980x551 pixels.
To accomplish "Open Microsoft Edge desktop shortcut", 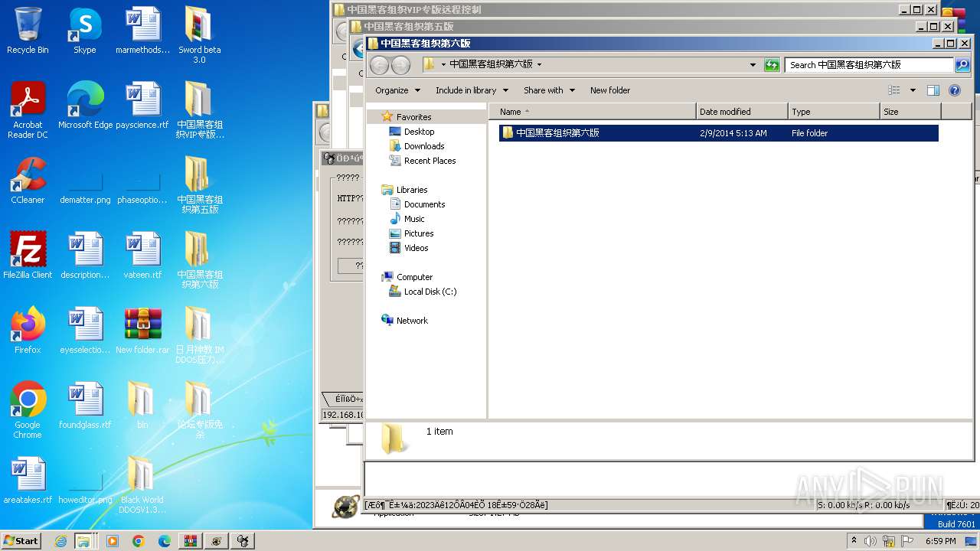I will [85, 106].
